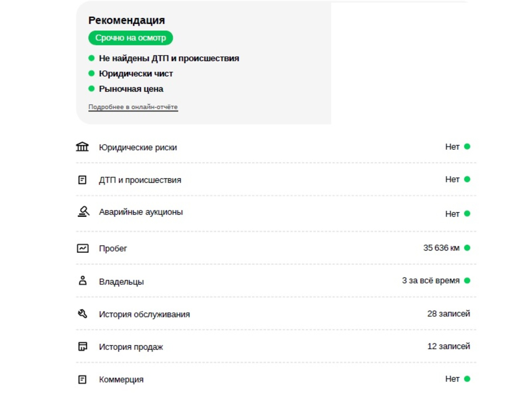Click the mileage chart icon beside Пробег
This screenshot has height=399, width=532.
point(83,248)
